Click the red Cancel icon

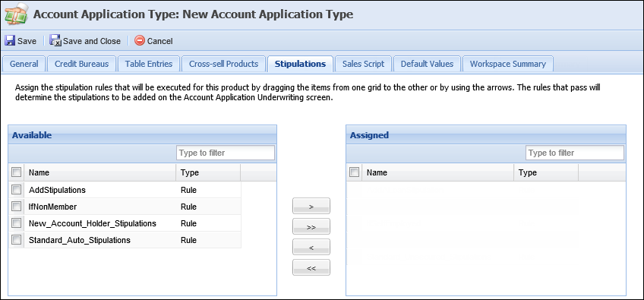click(140, 41)
